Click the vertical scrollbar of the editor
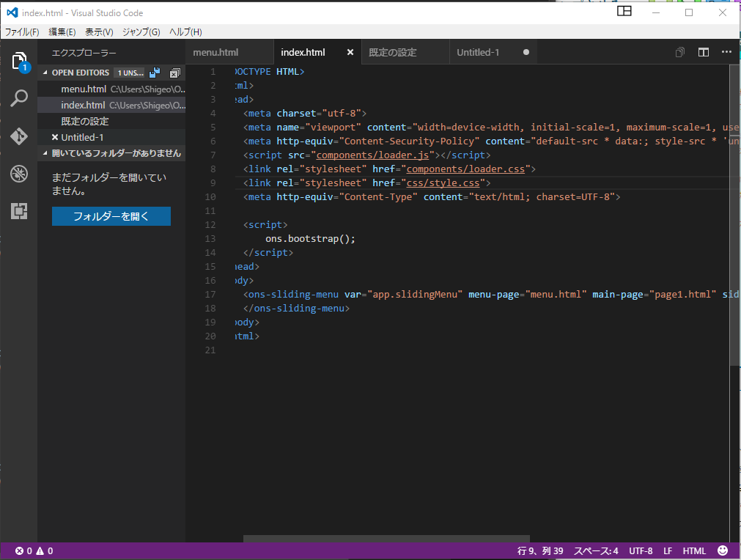This screenshot has width=741, height=560. point(735,215)
